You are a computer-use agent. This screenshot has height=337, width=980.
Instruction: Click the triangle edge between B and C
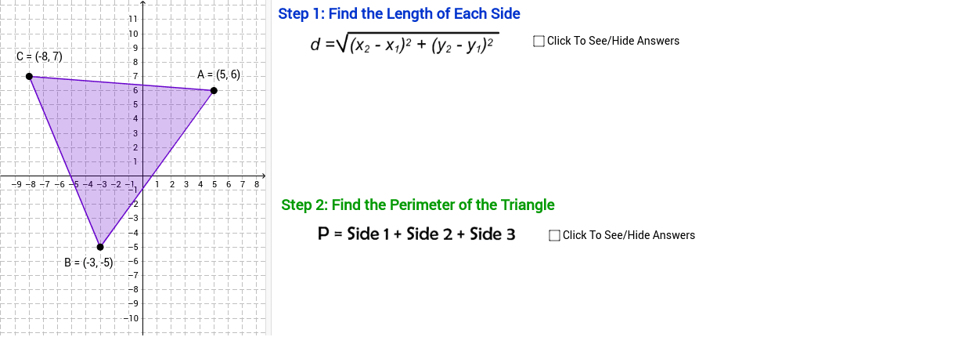click(64, 161)
